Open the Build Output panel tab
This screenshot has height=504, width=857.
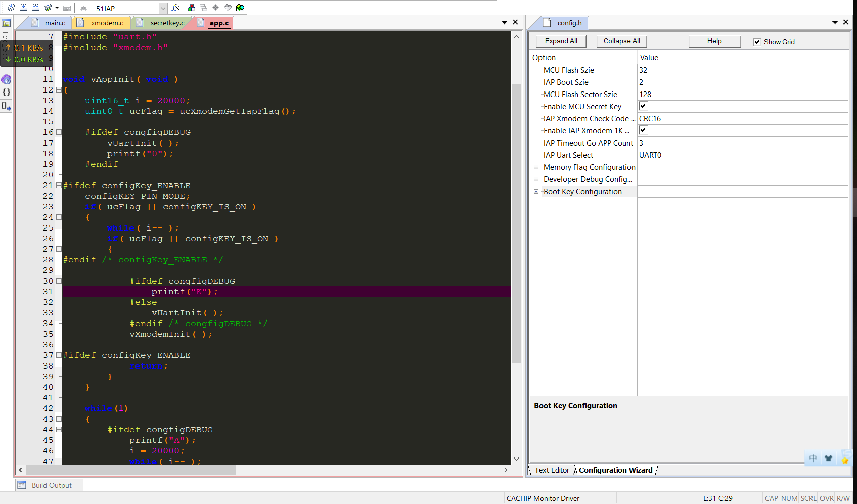(49, 485)
